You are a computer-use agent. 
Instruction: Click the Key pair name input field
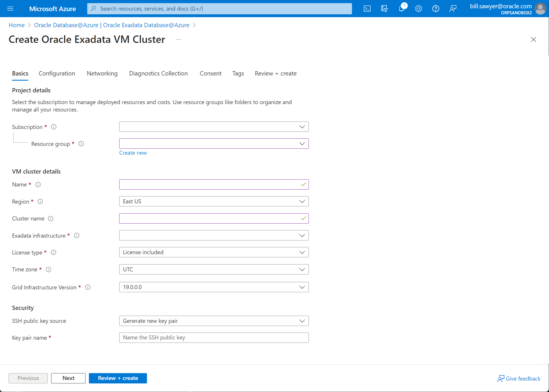[x=214, y=337]
